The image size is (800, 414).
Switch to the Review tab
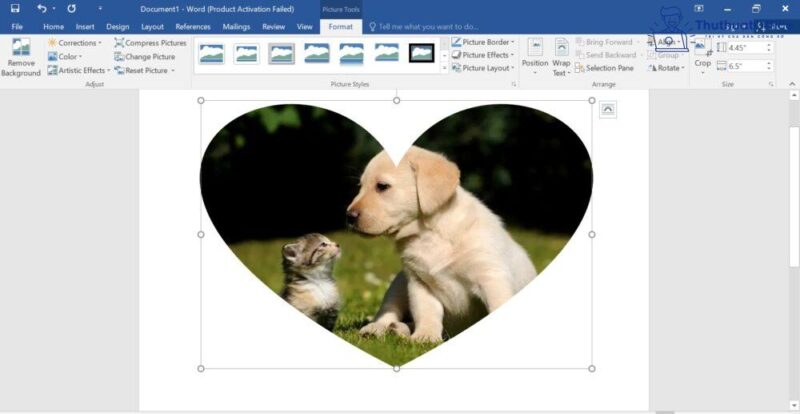(x=273, y=27)
